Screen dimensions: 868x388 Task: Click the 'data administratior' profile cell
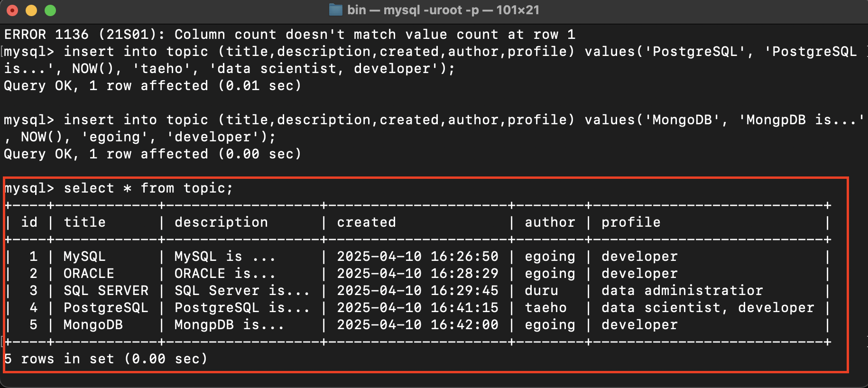[x=682, y=291]
